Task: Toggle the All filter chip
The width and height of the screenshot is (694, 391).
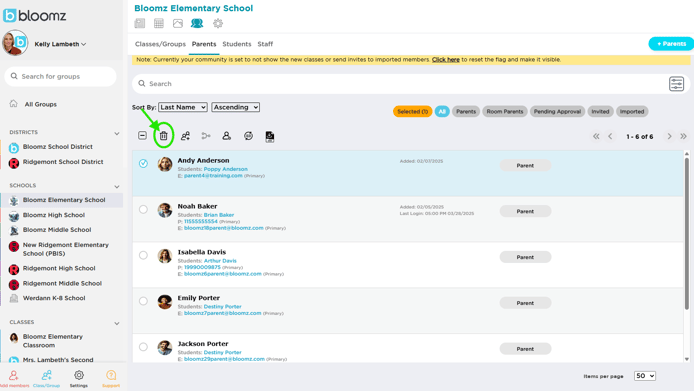Action: [x=442, y=112]
